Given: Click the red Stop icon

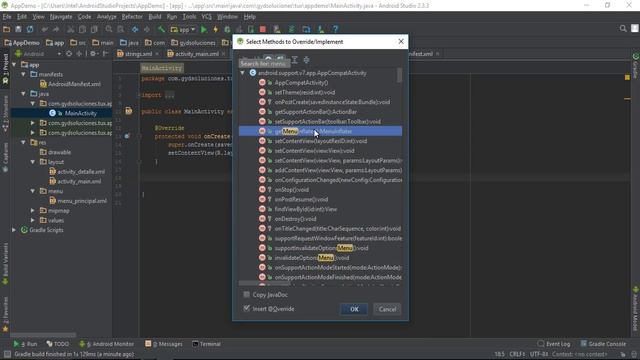Looking at the screenshot, I should click(263, 29).
